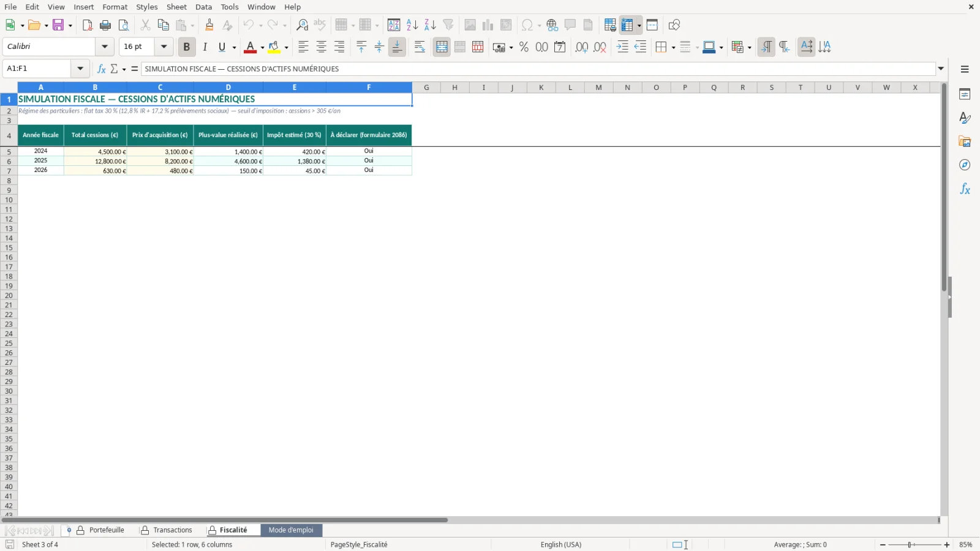
Task: Toggle merge and center cells
Action: point(442,47)
